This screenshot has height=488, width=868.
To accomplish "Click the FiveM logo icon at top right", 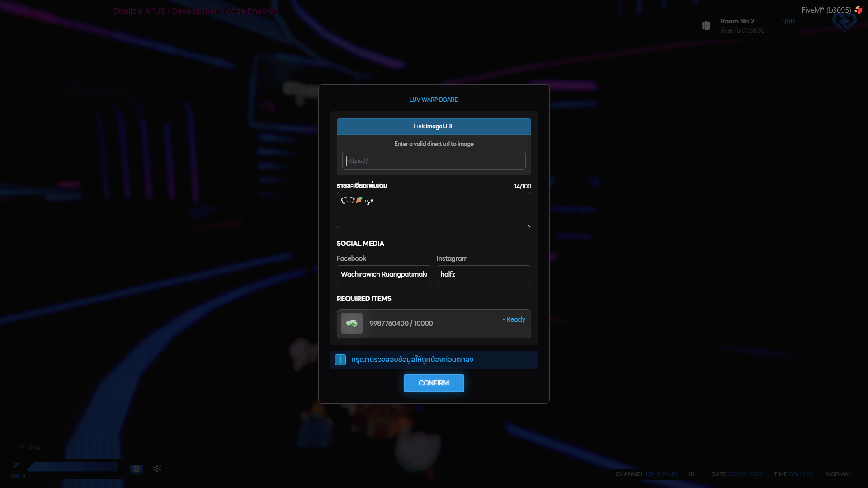I will click(858, 10).
